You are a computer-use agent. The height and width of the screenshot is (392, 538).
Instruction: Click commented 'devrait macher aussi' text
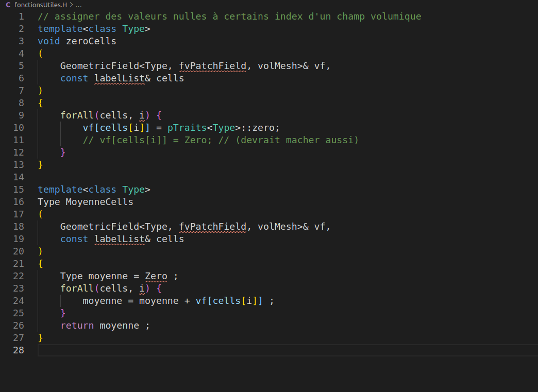[297, 140]
